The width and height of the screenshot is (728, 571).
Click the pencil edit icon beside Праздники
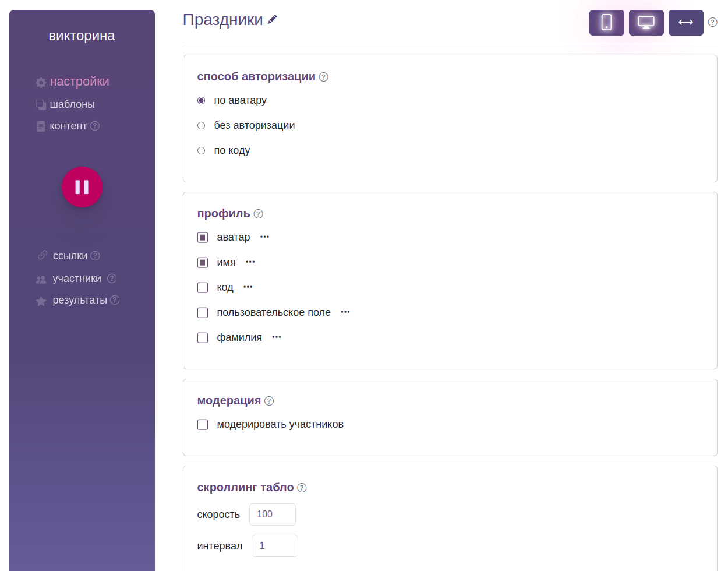click(x=272, y=20)
